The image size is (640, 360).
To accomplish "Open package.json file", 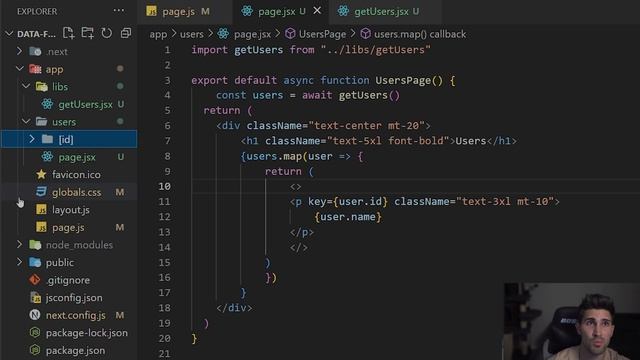I will coord(75,350).
